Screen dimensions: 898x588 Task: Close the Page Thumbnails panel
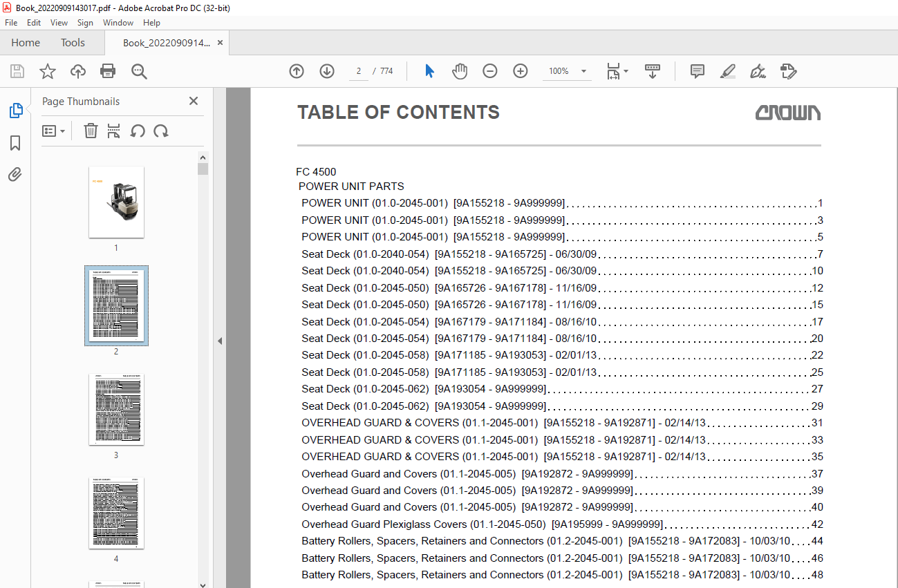click(x=194, y=101)
